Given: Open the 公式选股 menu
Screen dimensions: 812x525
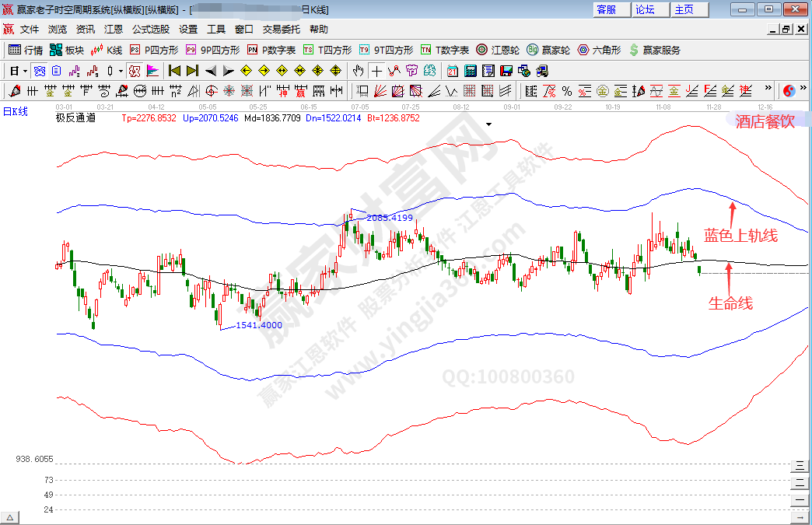Looking at the screenshot, I should [150, 29].
